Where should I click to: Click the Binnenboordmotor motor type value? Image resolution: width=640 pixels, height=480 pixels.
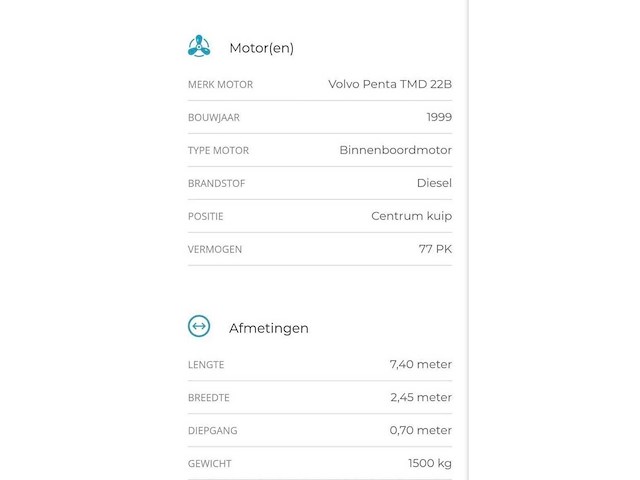pos(396,150)
